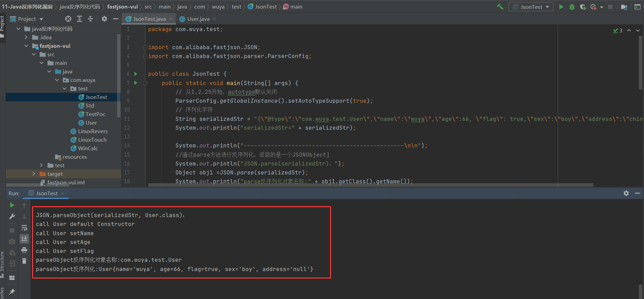
Task: Toggle scroll to end in console
Action: [x=24, y=239]
